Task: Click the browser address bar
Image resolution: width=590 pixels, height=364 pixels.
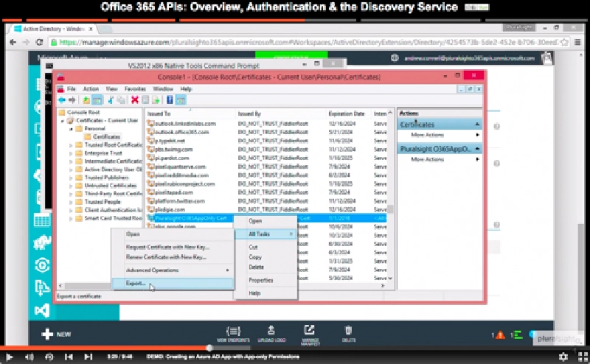Action: click(295, 43)
